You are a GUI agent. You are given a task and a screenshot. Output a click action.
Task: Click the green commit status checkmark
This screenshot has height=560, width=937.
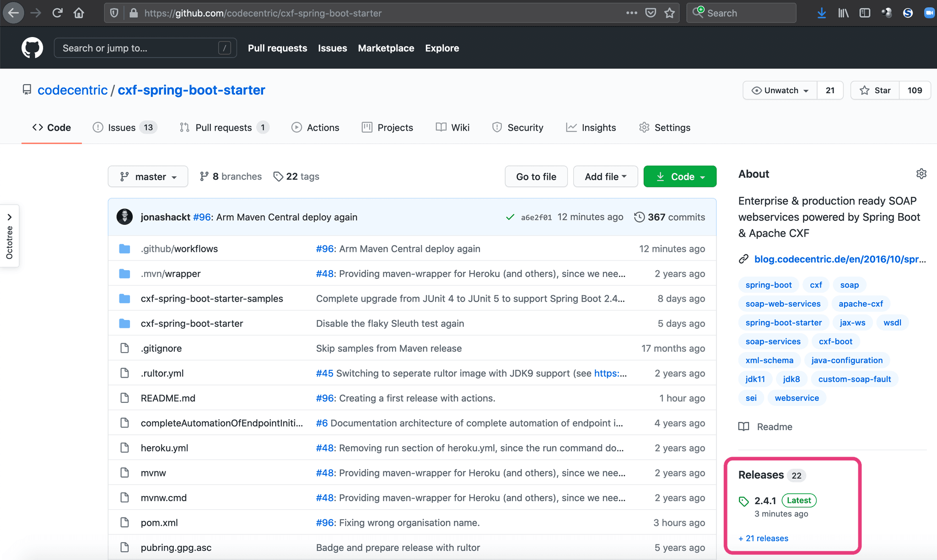510,217
